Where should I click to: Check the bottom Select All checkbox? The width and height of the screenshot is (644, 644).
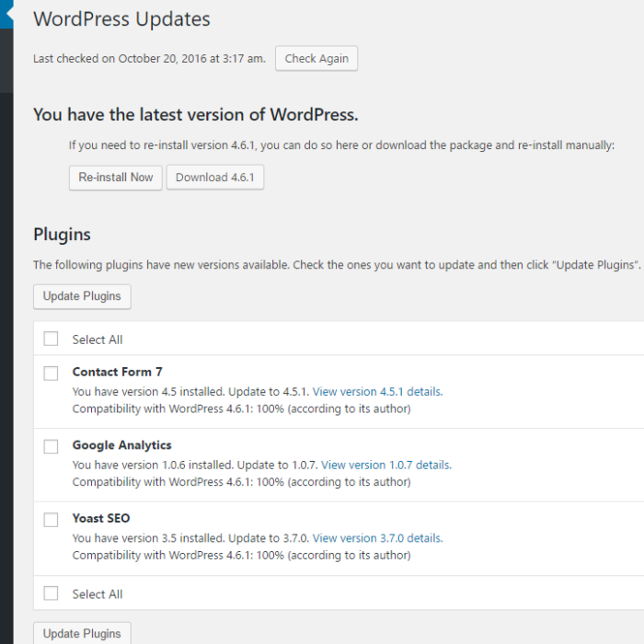point(51,593)
